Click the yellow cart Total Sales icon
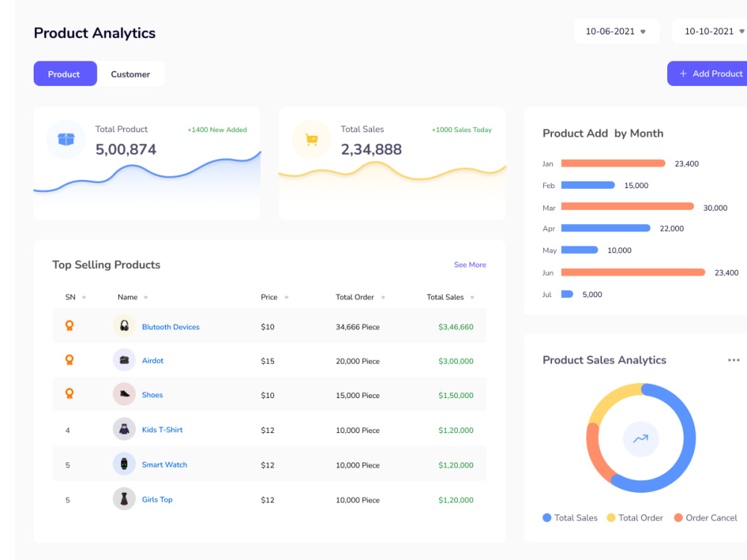747x560 pixels. point(311,140)
